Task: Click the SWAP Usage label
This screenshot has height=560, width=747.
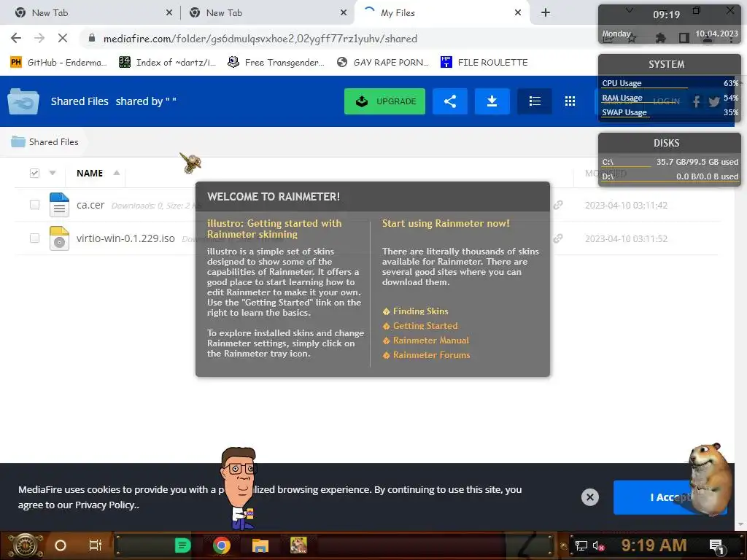Action: pyautogui.click(x=624, y=112)
